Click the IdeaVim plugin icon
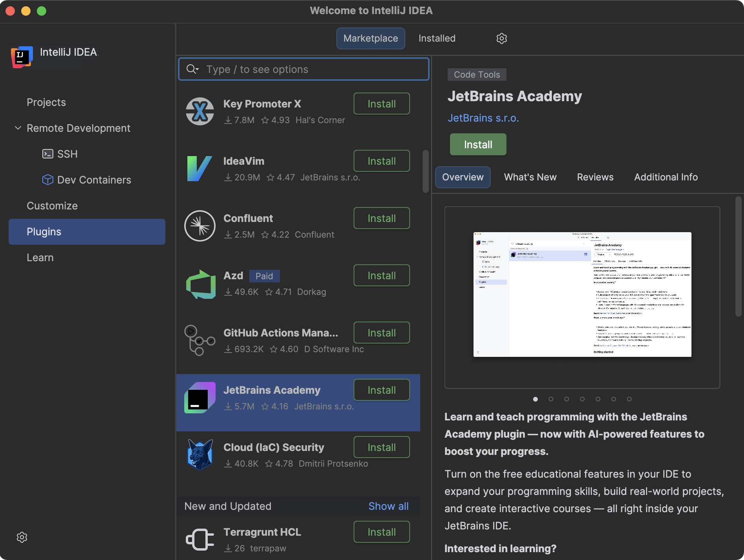Image resolution: width=744 pixels, height=560 pixels. 200,169
